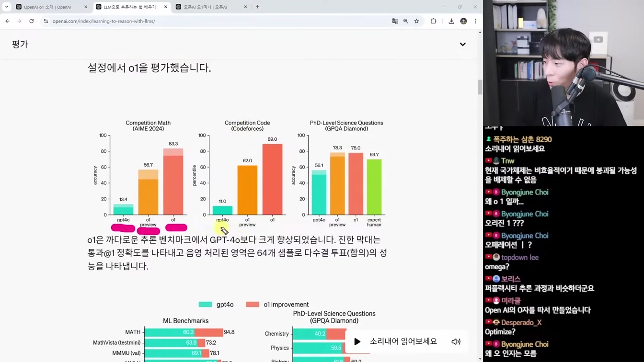Open the Chrome three-dot menu
This screenshot has width=644, height=362.
[475, 21]
